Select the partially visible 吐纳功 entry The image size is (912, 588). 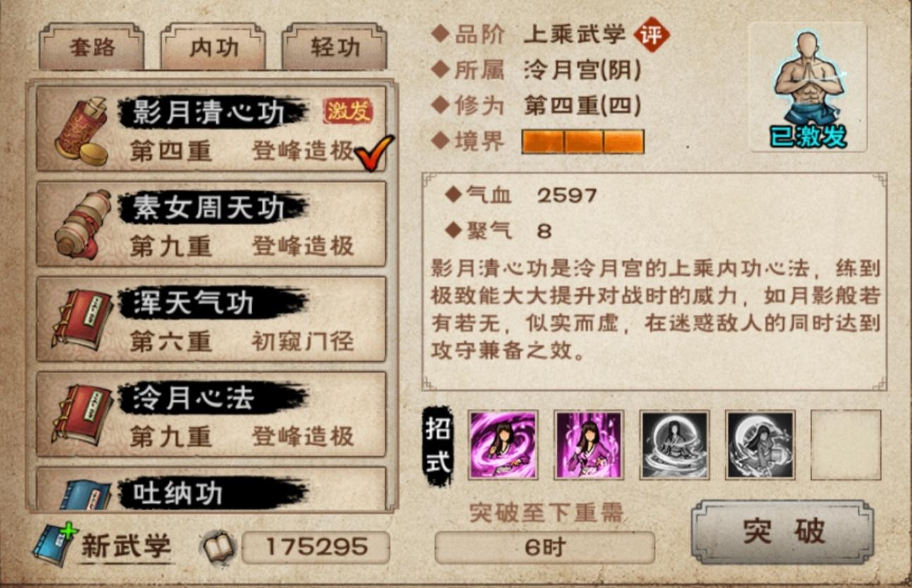pyautogui.click(x=211, y=489)
